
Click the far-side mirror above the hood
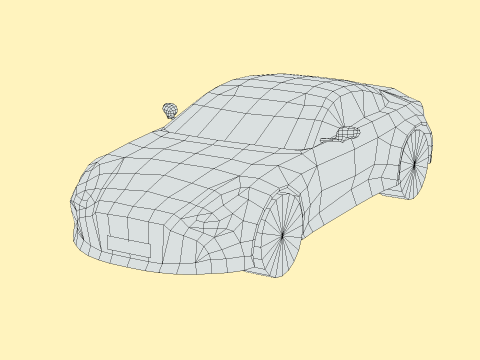click(170, 110)
